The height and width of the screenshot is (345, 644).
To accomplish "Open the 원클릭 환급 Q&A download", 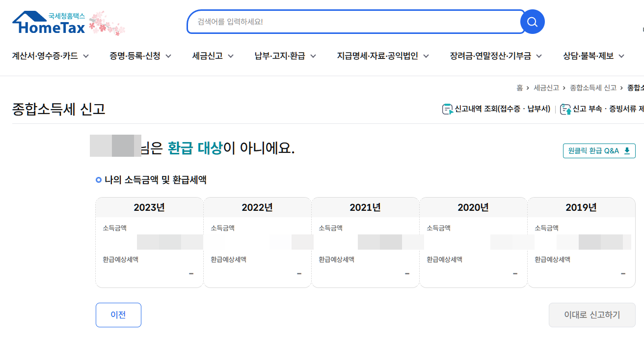I will [x=599, y=151].
